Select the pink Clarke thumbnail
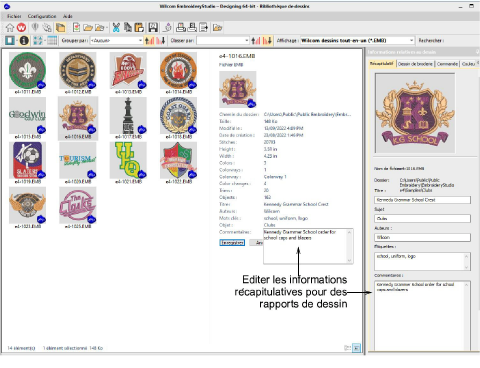The image size is (480, 368). coord(78,208)
